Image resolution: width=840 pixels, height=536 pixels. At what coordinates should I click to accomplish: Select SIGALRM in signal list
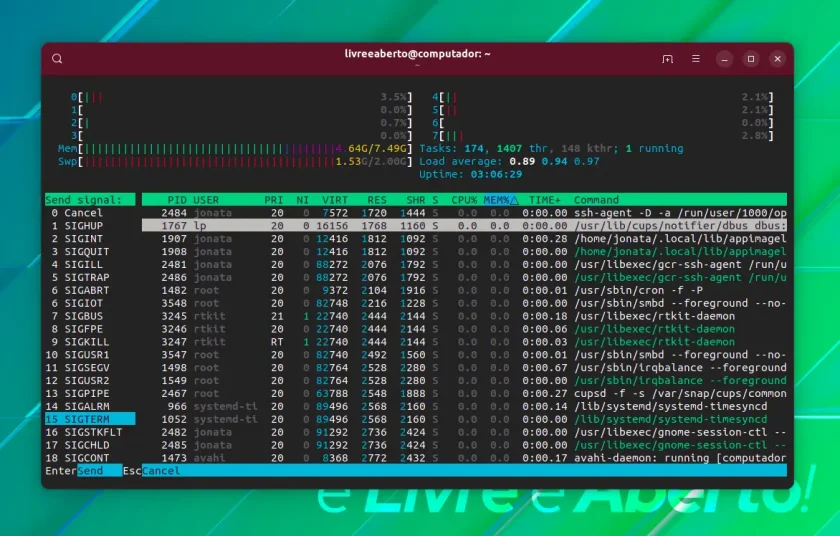[90, 406]
